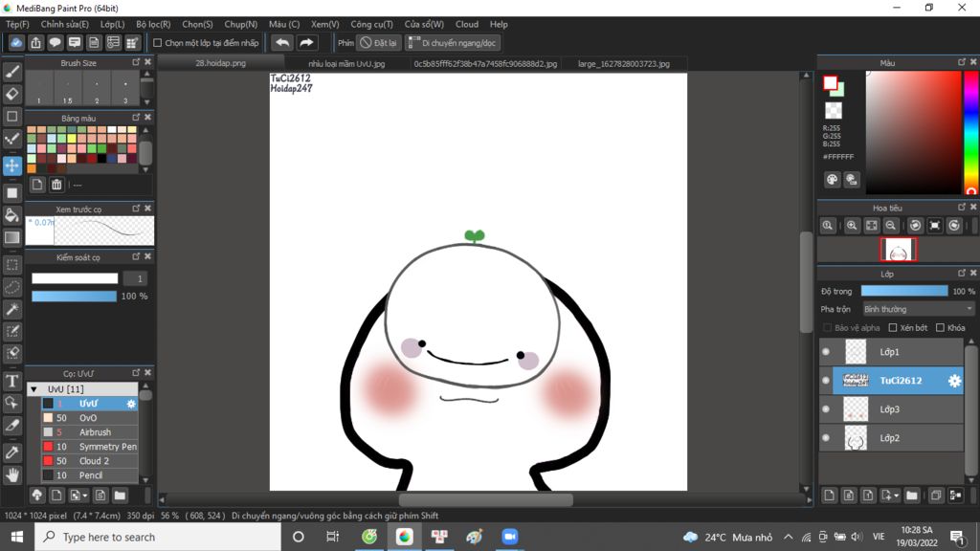Image resolution: width=980 pixels, height=551 pixels.
Task: Select the Lớp3 layer
Action: [899, 409]
